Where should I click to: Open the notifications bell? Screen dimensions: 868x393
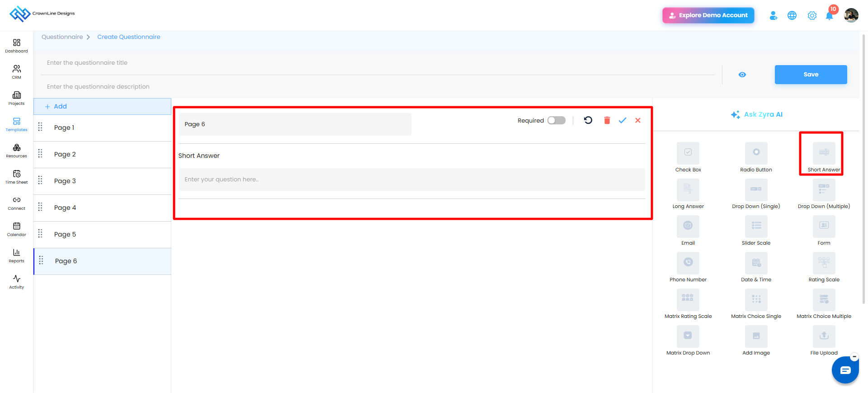[830, 15]
